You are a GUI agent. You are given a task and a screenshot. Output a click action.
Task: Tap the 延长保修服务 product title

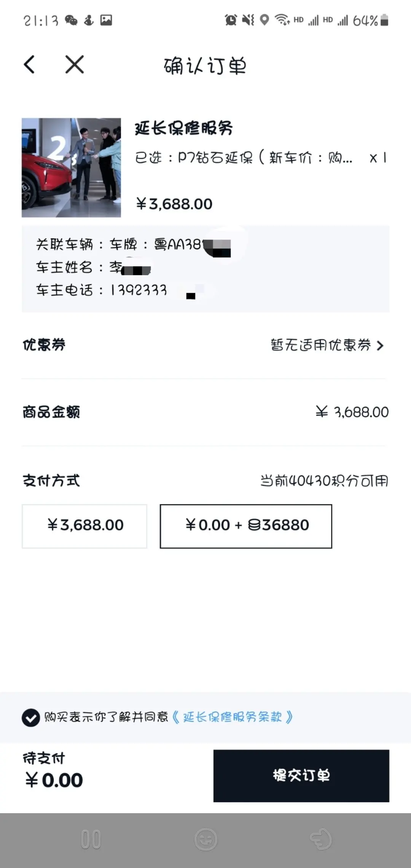coord(183,128)
